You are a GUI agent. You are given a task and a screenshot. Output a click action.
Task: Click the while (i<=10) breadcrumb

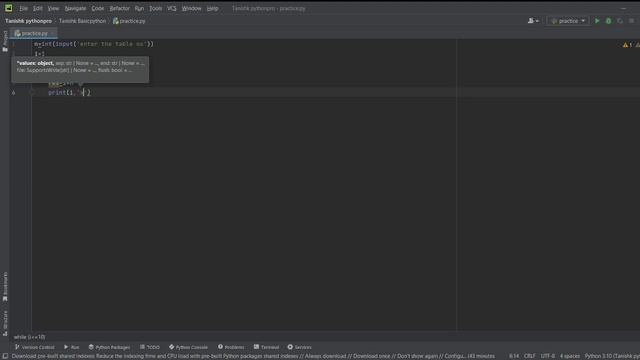[x=29, y=337]
